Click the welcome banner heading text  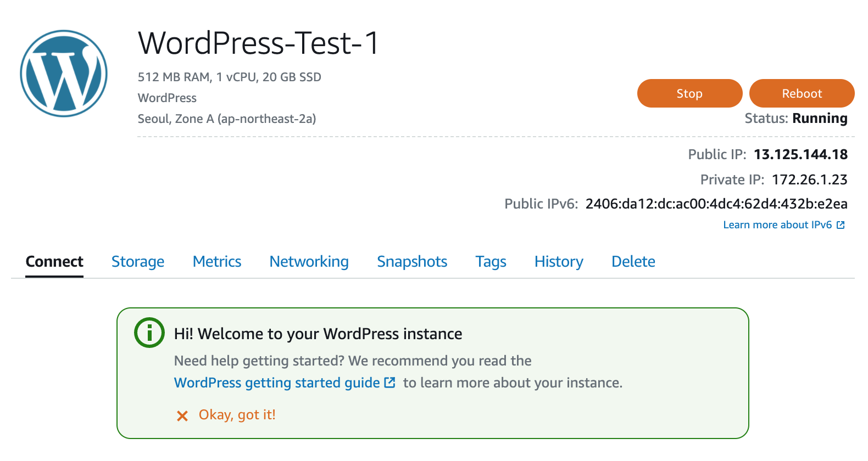tap(318, 334)
